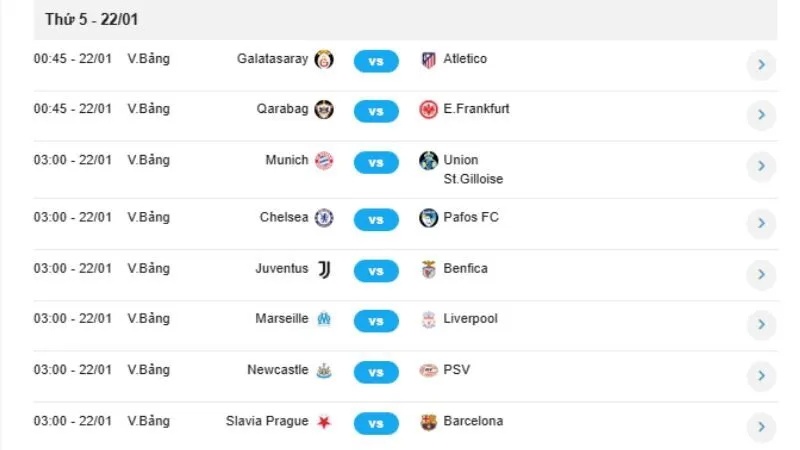800x450 pixels.
Task: Open the Union St.Gilloise team link
Action: (473, 169)
